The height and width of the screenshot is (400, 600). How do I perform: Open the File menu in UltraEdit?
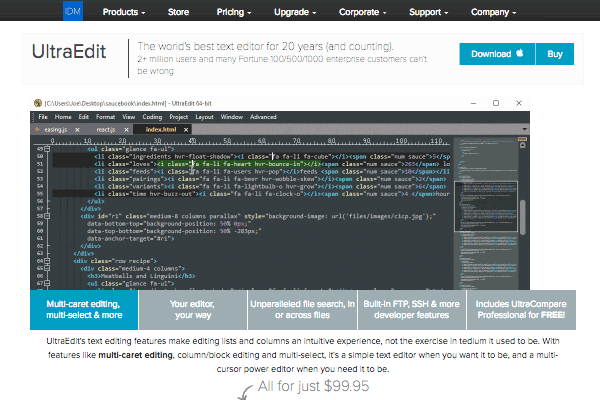(43, 117)
